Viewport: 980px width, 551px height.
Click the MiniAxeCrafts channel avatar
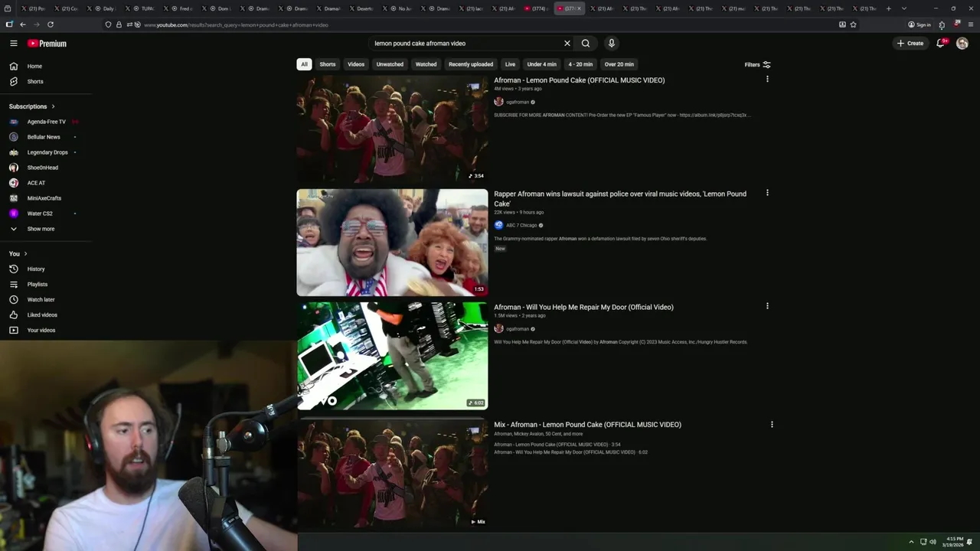(13, 198)
